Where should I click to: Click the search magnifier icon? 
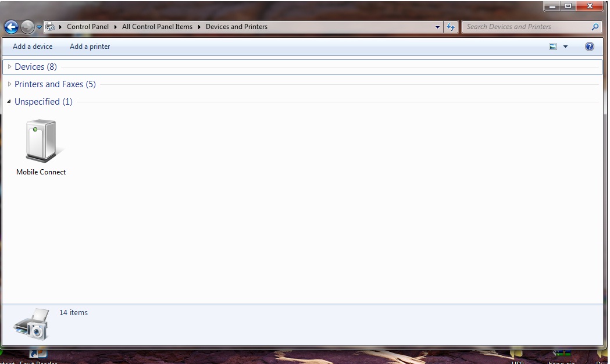(x=595, y=27)
